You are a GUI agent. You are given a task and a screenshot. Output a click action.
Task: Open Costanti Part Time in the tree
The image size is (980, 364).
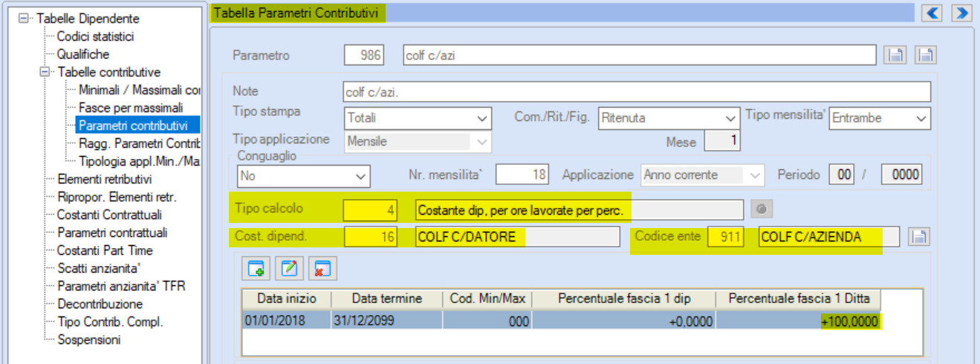pyautogui.click(x=104, y=250)
